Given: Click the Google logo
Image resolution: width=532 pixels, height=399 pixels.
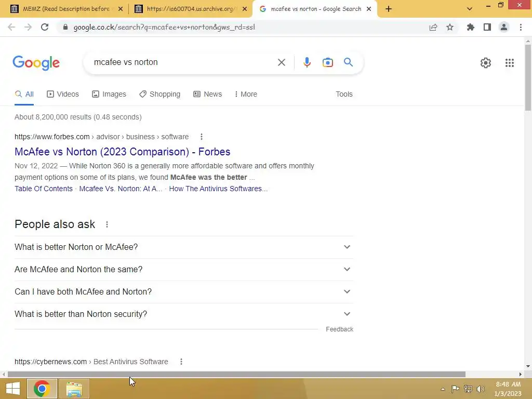Looking at the screenshot, I should click(36, 63).
